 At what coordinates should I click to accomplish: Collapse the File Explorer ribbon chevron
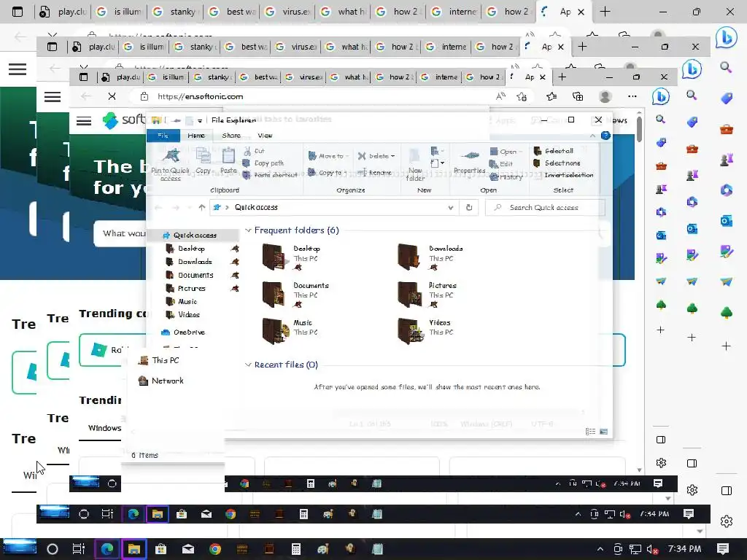(592, 136)
